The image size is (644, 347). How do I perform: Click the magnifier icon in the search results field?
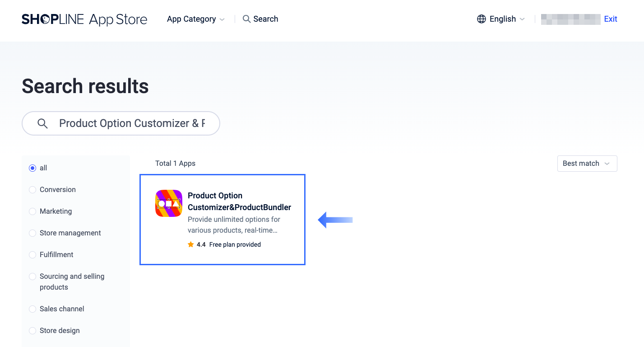42,123
